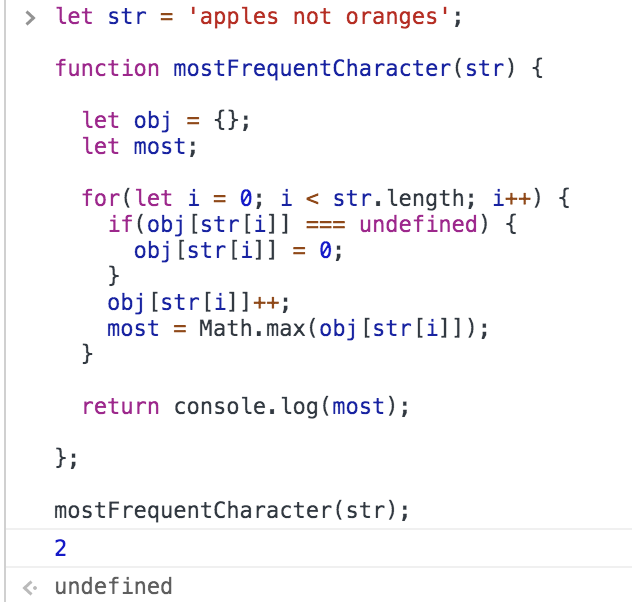Click the obj[str[i]]++ increment statement
Screen dimensions: 632x602
[x=198, y=303]
